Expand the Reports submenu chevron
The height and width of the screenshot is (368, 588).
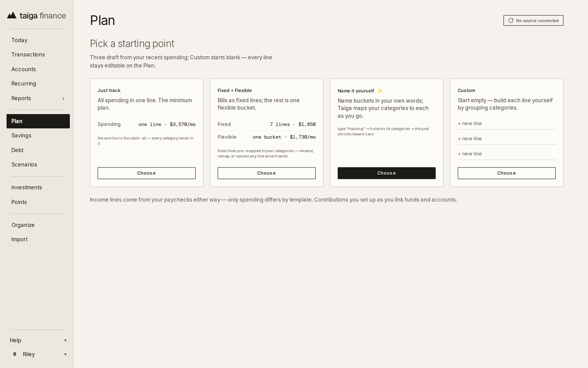coord(63,99)
